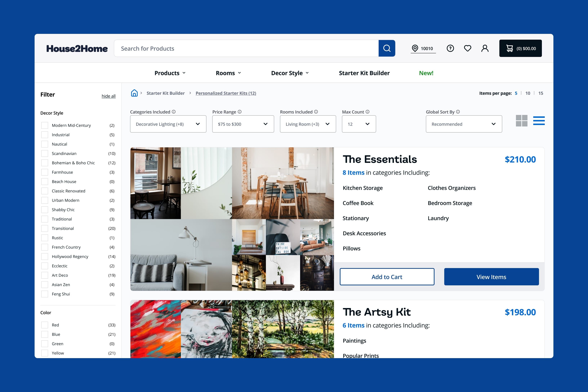Show info for Rooms Included
588x392 pixels.
[316, 112]
